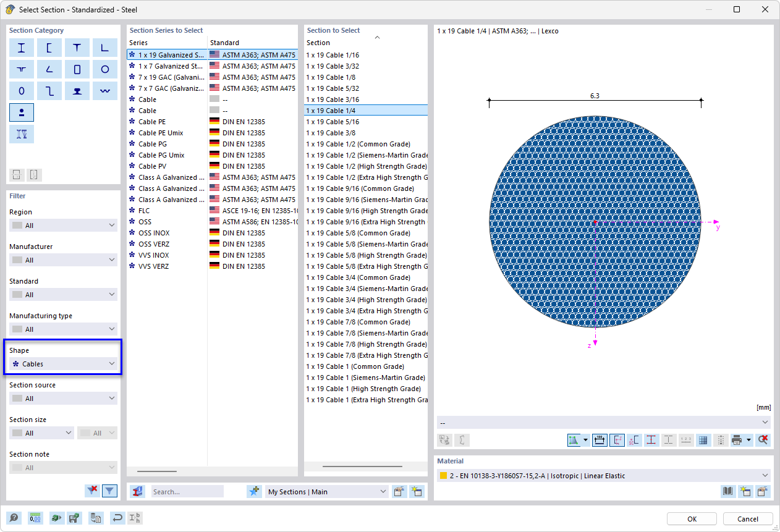
Task: Click the decimal places settings icon
Action: pyautogui.click(x=35, y=518)
